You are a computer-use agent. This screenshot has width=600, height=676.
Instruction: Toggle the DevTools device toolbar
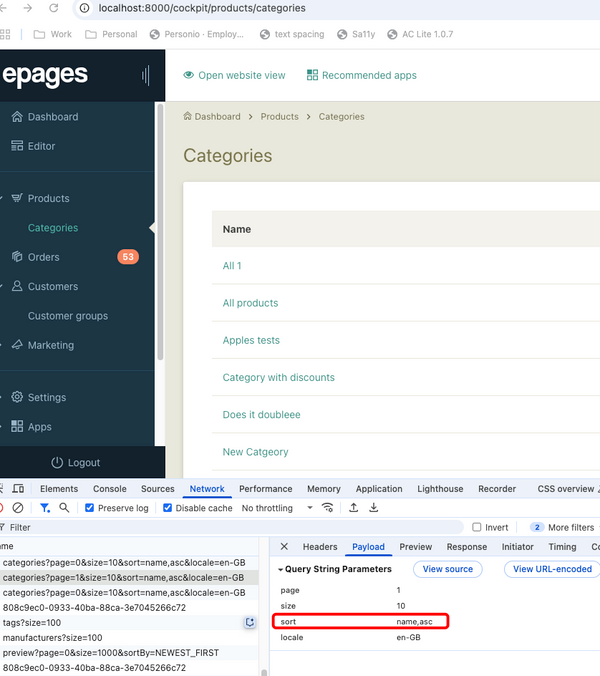(x=18, y=488)
